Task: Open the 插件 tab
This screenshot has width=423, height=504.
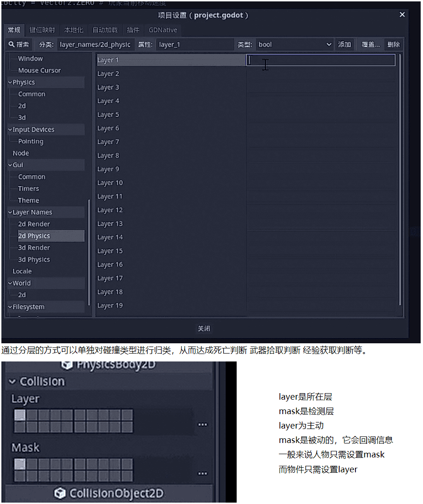Action: pos(133,30)
